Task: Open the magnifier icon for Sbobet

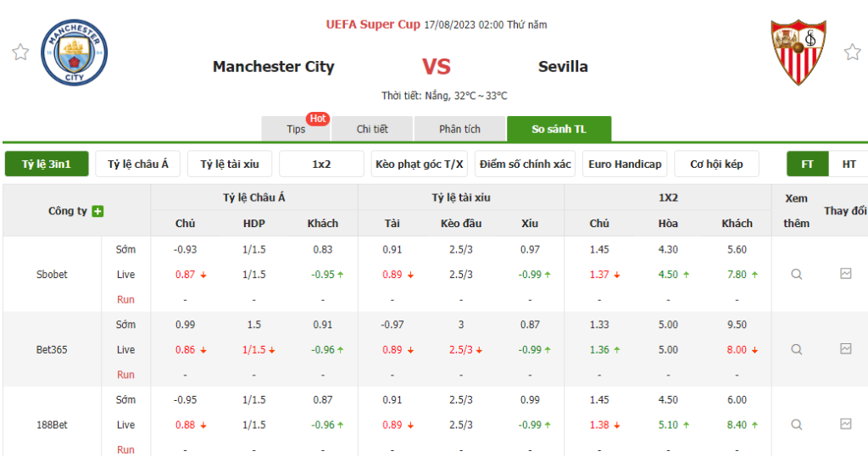Action: tap(796, 275)
